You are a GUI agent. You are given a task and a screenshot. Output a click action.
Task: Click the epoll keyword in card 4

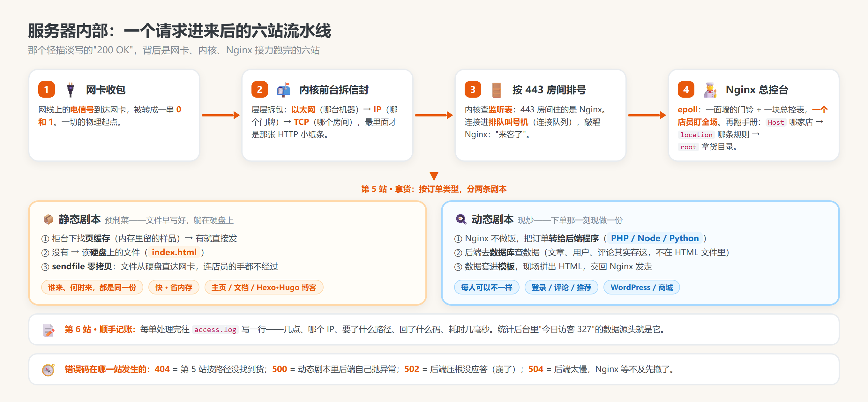coord(687,110)
